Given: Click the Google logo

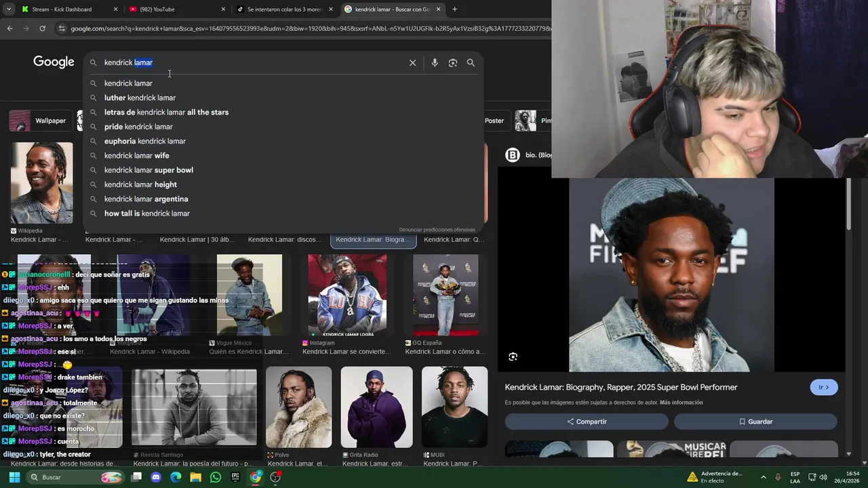Looking at the screenshot, I should click(x=54, y=62).
